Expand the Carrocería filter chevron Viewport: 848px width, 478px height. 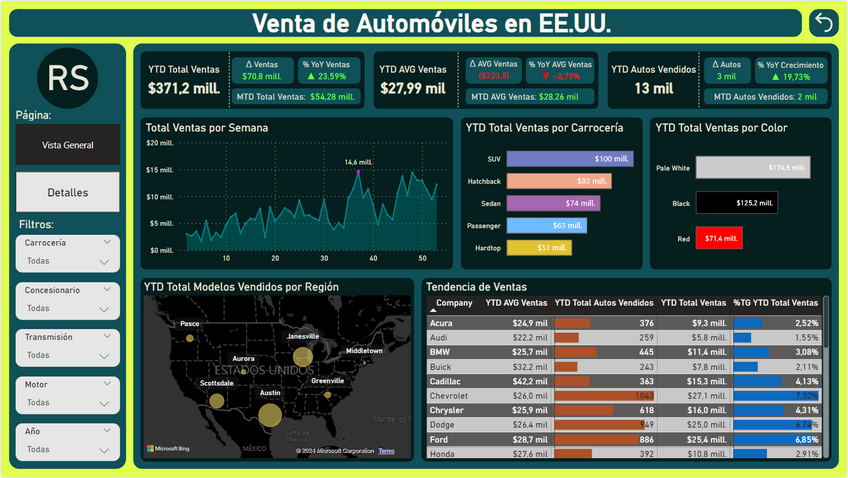tap(107, 242)
